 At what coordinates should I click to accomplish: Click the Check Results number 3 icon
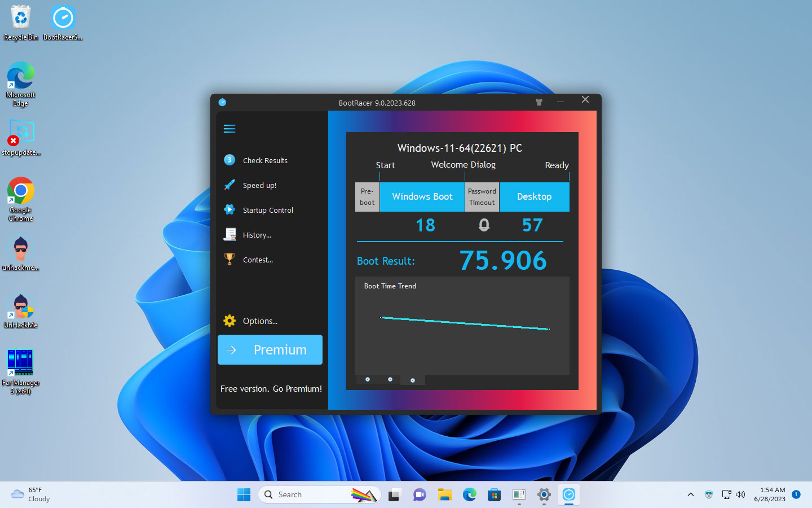(230, 160)
